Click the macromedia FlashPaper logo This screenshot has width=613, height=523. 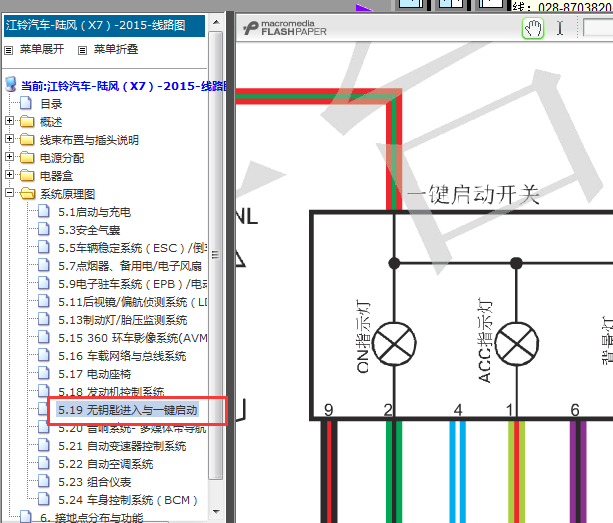[285, 28]
